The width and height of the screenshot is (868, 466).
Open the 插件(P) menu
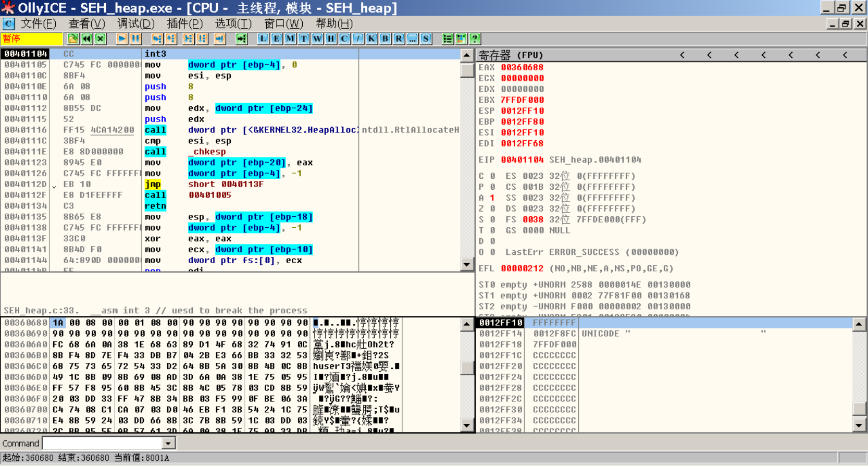tap(184, 24)
